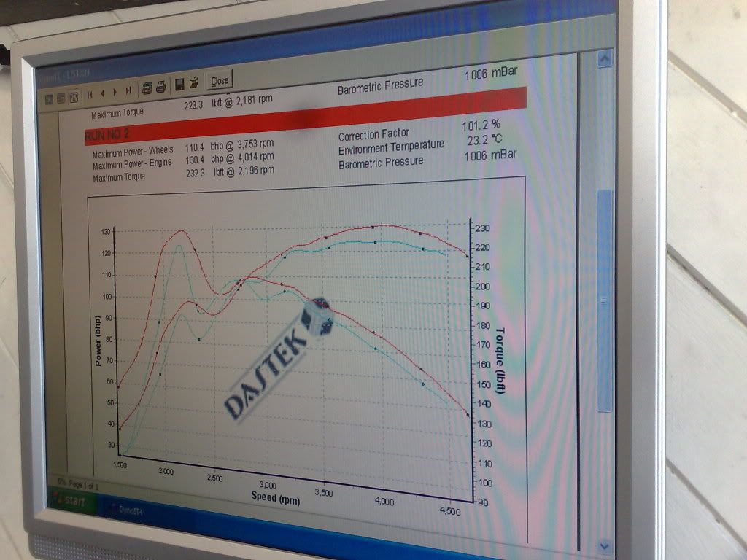The width and height of the screenshot is (747, 560).
Task: Click the scrollbar down arrow
Action: click(x=604, y=546)
